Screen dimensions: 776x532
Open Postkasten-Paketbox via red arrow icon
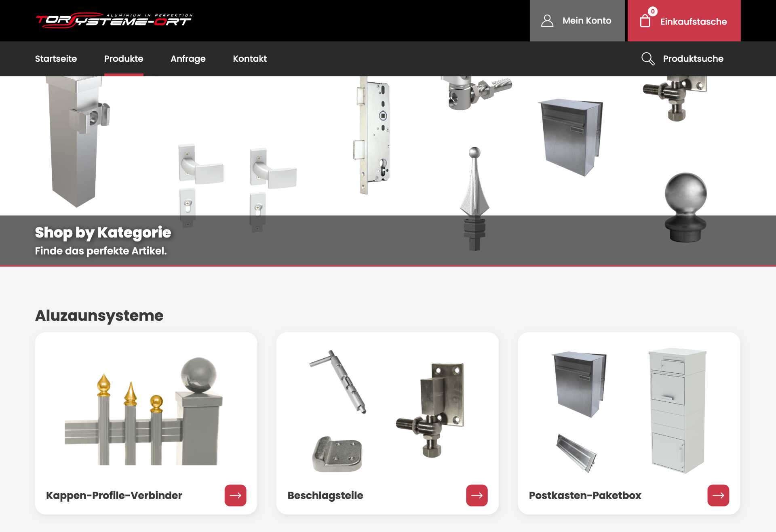[x=719, y=496]
